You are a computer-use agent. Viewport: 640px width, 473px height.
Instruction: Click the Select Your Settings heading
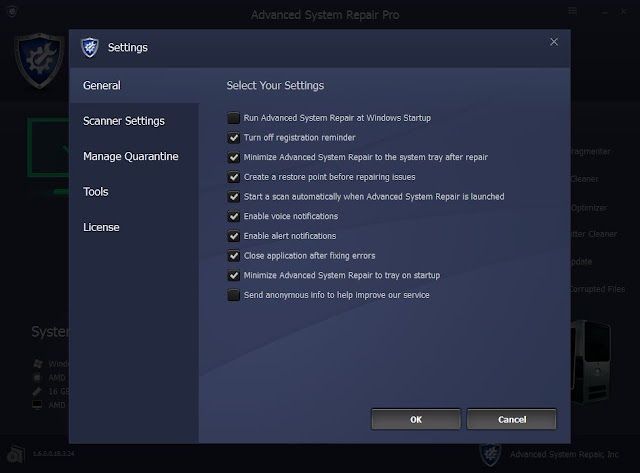point(275,85)
